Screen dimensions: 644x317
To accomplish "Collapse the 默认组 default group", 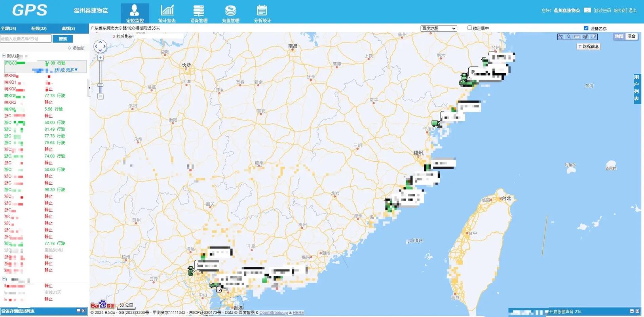I will [x=4, y=56].
